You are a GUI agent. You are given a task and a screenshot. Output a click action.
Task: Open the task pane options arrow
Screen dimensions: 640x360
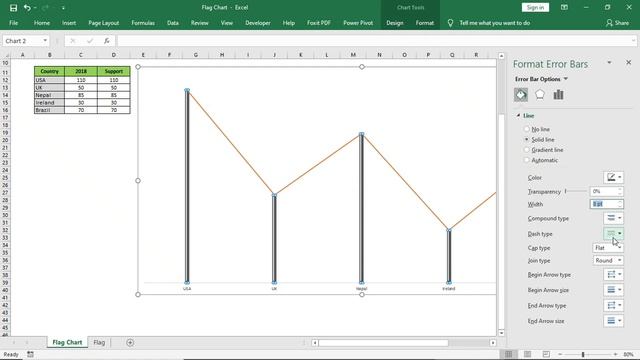point(609,63)
